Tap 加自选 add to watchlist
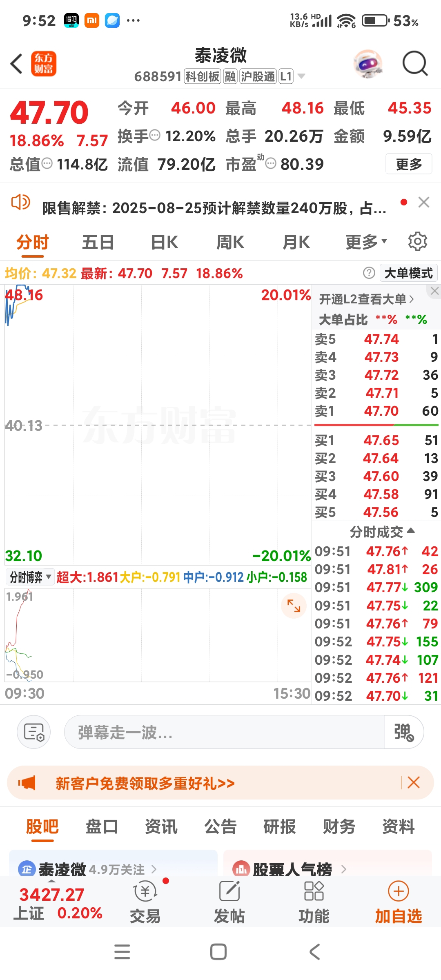The image size is (441, 980). point(399,903)
